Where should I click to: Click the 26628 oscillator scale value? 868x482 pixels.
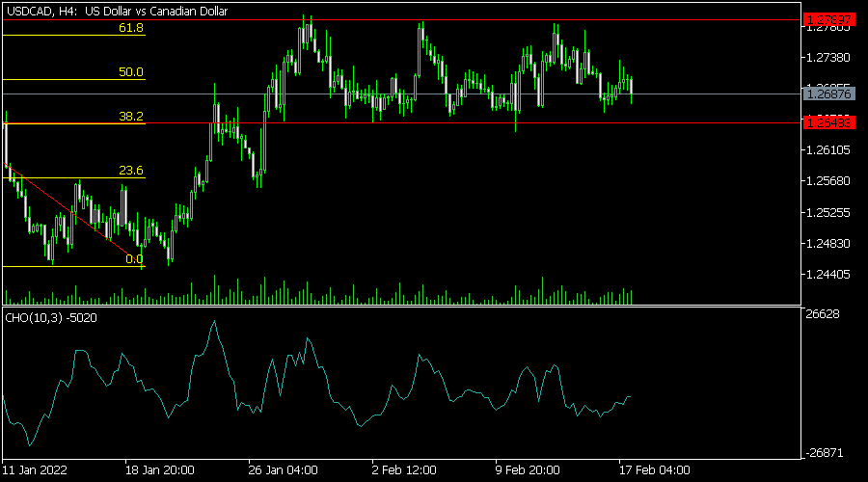click(x=823, y=314)
